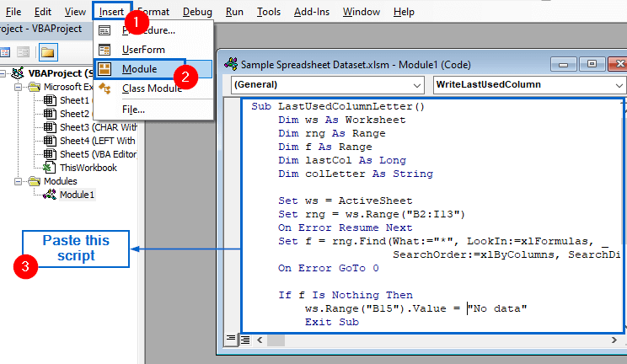Select the VBAProject root item
This screenshot has width=627, height=364.
[x=61, y=73]
